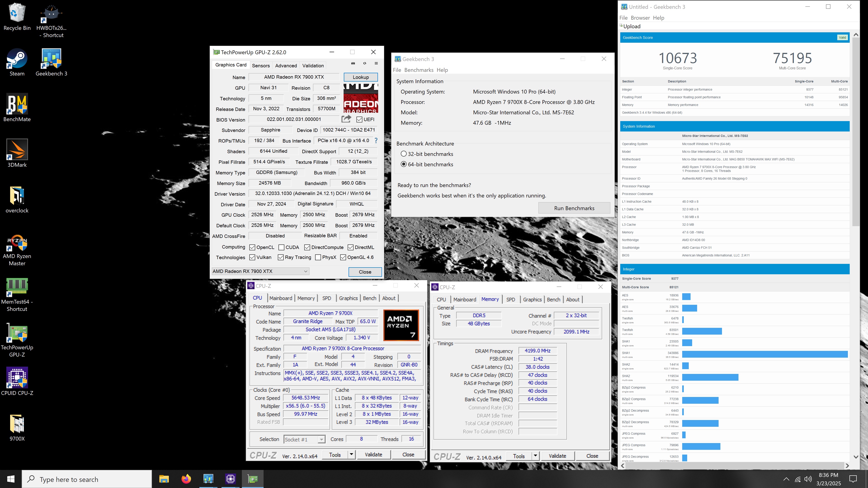This screenshot has height=488, width=868.
Task: Click the taskbar search box
Action: point(87,479)
